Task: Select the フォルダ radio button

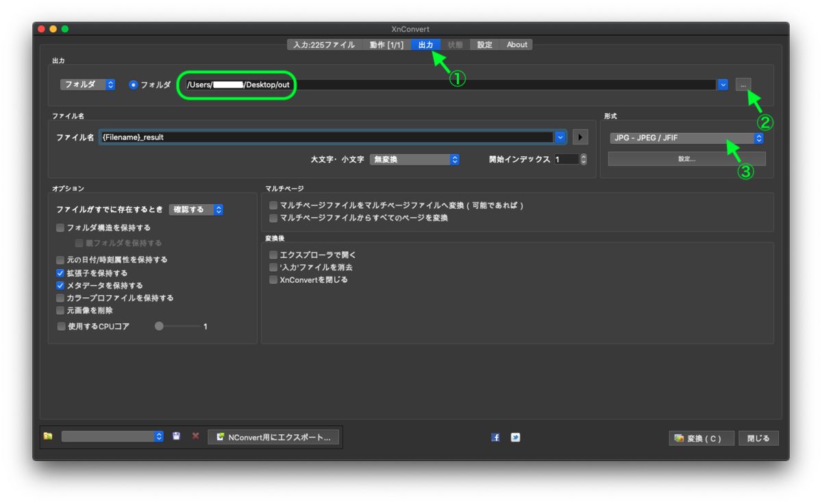Action: tap(134, 85)
